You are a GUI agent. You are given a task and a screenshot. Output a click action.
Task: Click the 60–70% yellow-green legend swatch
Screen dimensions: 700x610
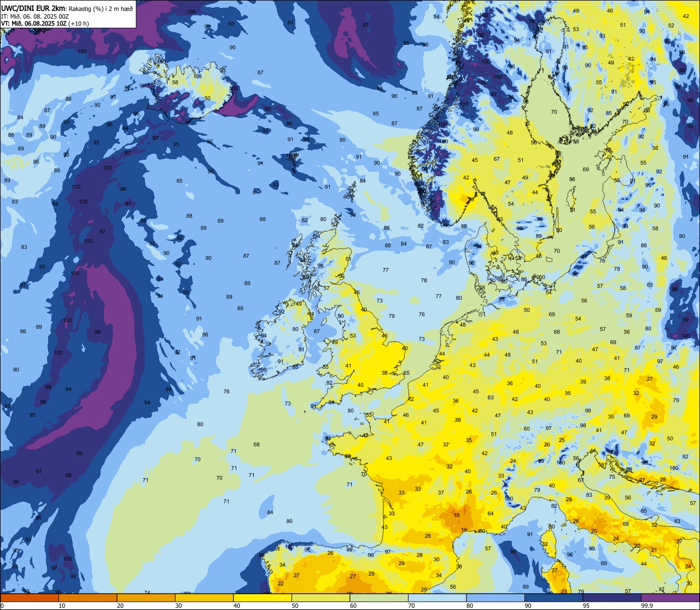[379, 597]
